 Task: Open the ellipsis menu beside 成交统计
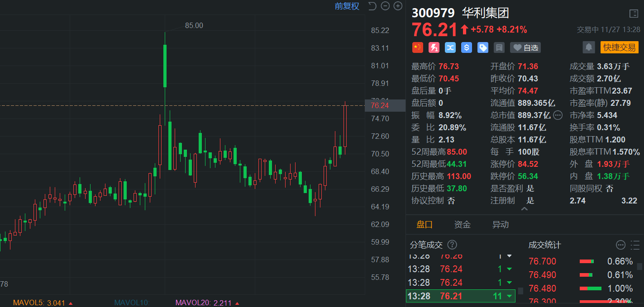(x=620, y=245)
